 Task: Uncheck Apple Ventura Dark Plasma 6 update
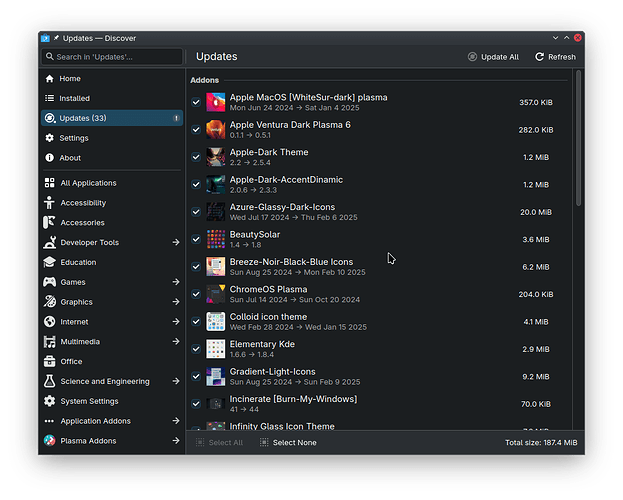pyautogui.click(x=196, y=130)
